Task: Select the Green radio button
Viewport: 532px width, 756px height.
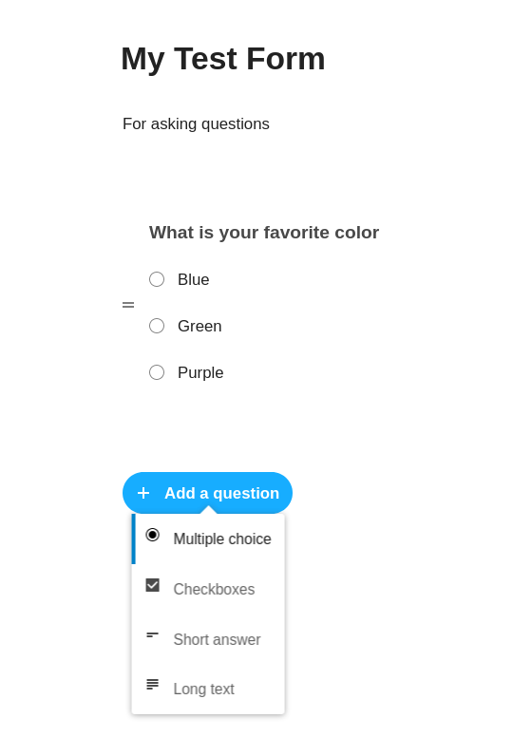Action: (157, 326)
